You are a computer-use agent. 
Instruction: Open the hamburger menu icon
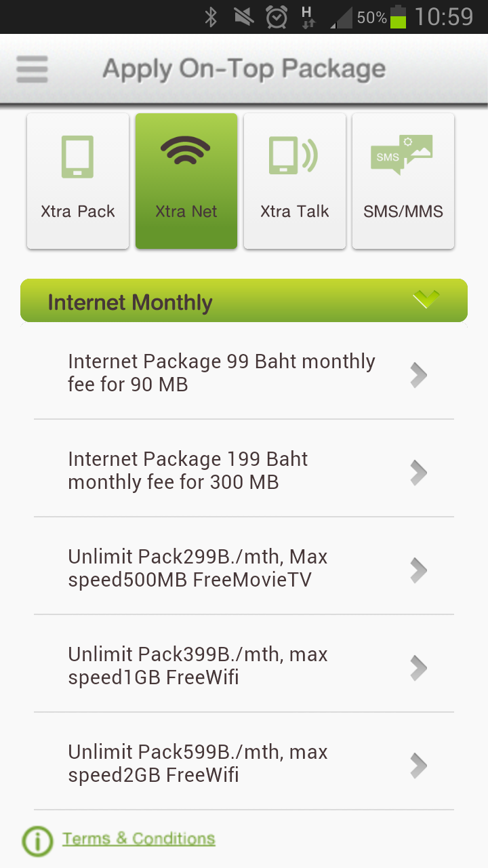[x=32, y=69]
